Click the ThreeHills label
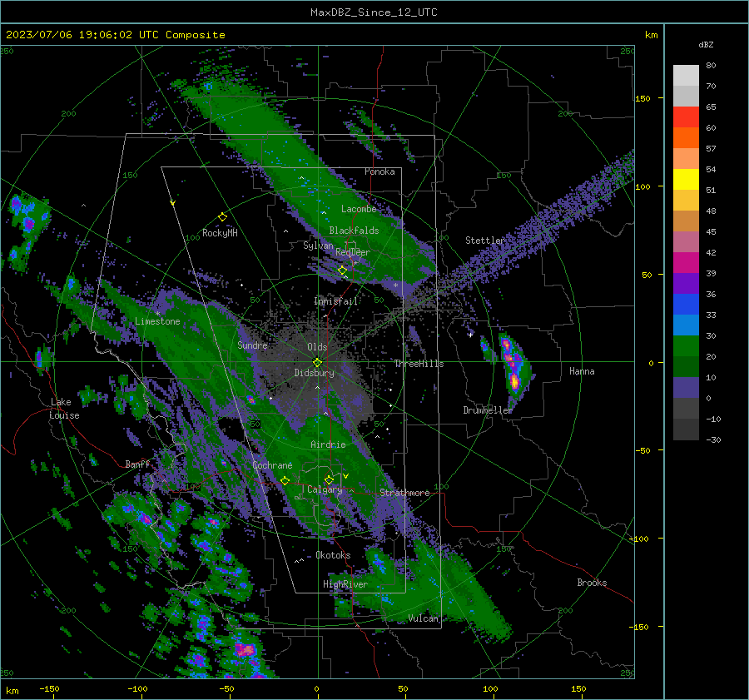This screenshot has height=700, width=749. tap(419, 364)
